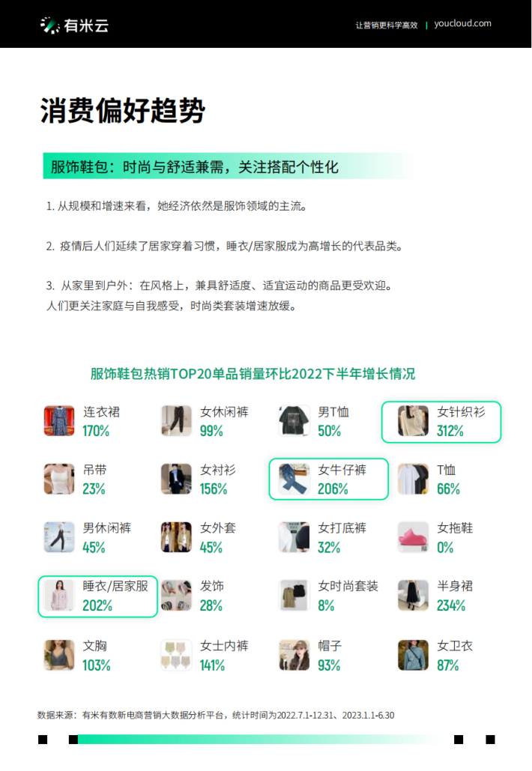Click the green gradient progress bar
The image size is (532, 771).
pyautogui.click(x=256, y=739)
